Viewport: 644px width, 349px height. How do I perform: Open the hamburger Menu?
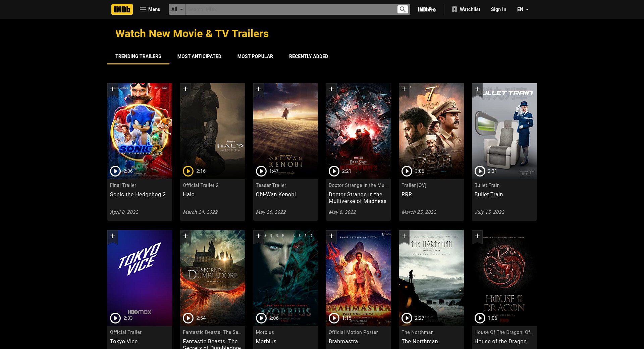click(x=150, y=9)
